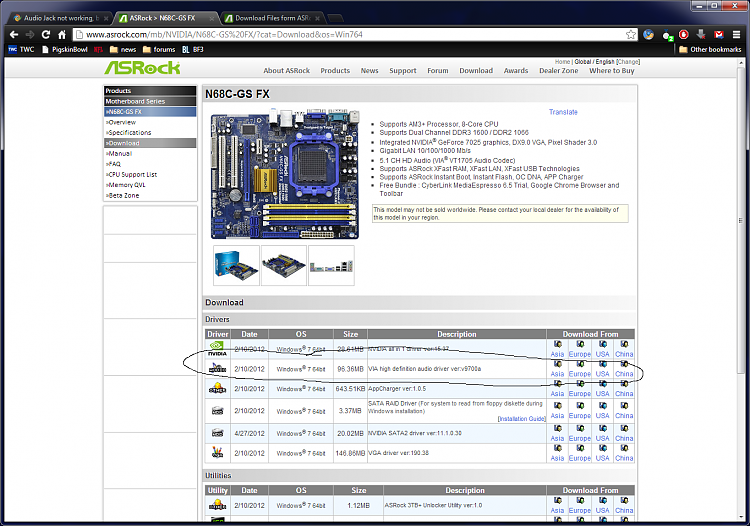Open the BF3 bookmark
750x526 pixels.
193,49
